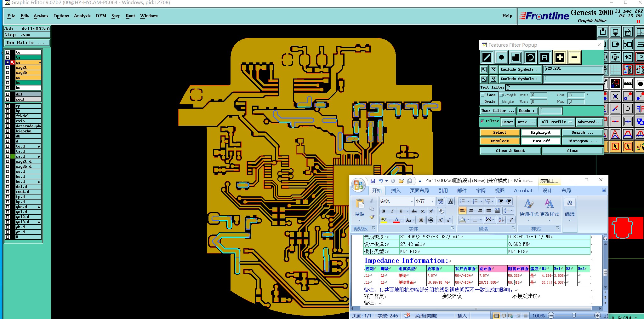
Task: Click the rotate arc arrow tool icon
Action: coord(628,109)
